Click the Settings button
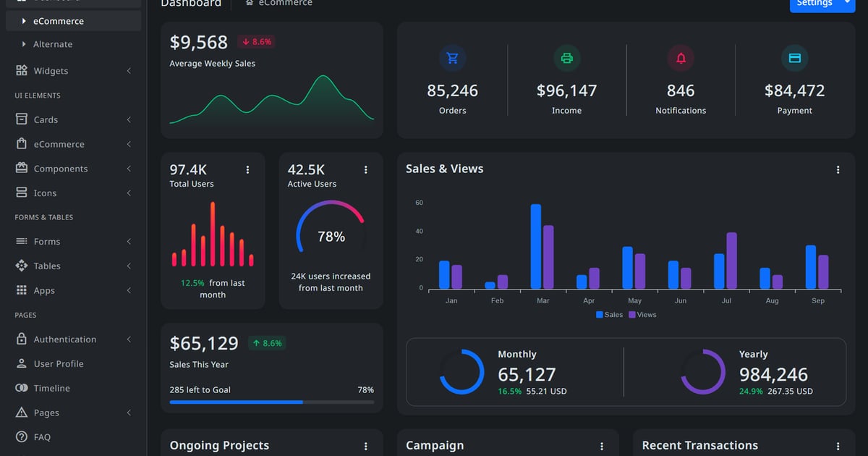 point(814,4)
